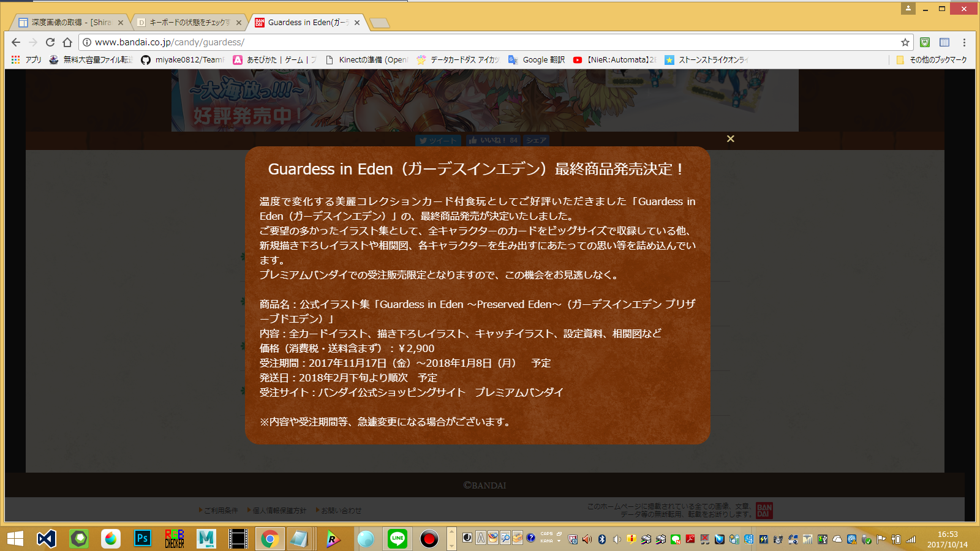Launch Photoshop from the taskbar
Image resolution: width=980 pixels, height=551 pixels.
point(143,539)
